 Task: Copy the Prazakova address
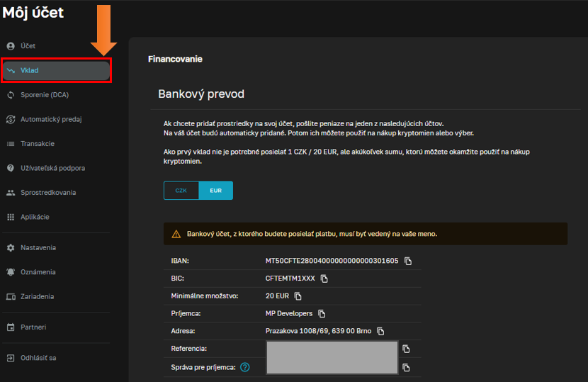pos(380,331)
